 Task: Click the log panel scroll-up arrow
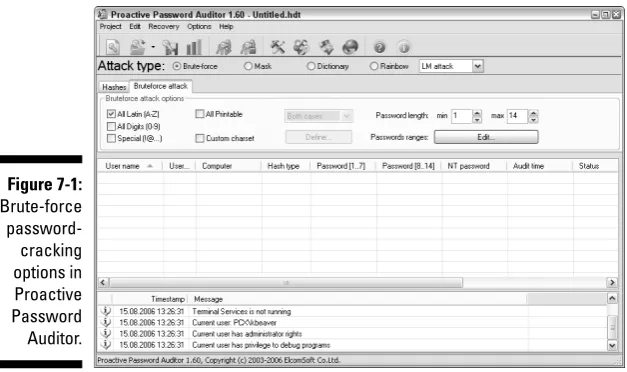point(612,298)
